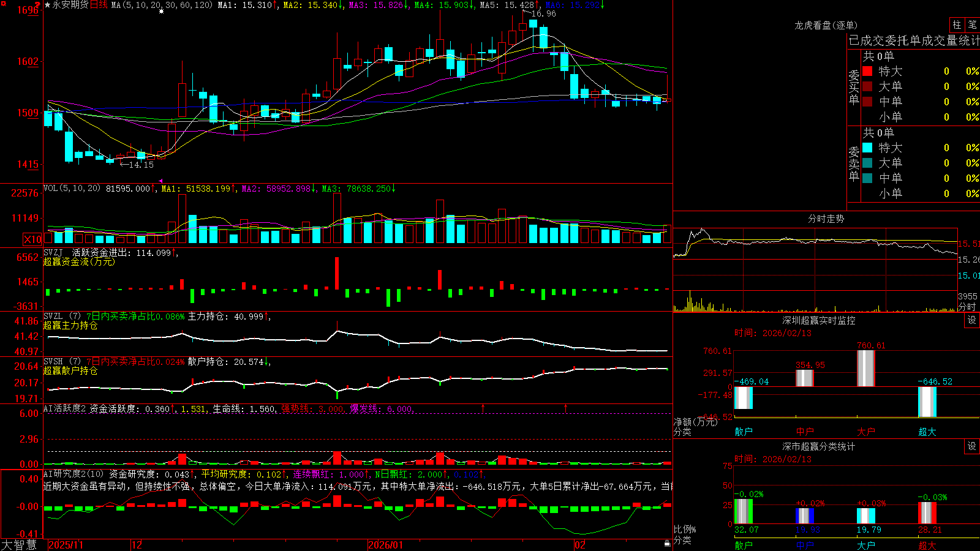Click the X10 scale indicator in volume panel
Screen dimensions: 980x551
(32, 239)
